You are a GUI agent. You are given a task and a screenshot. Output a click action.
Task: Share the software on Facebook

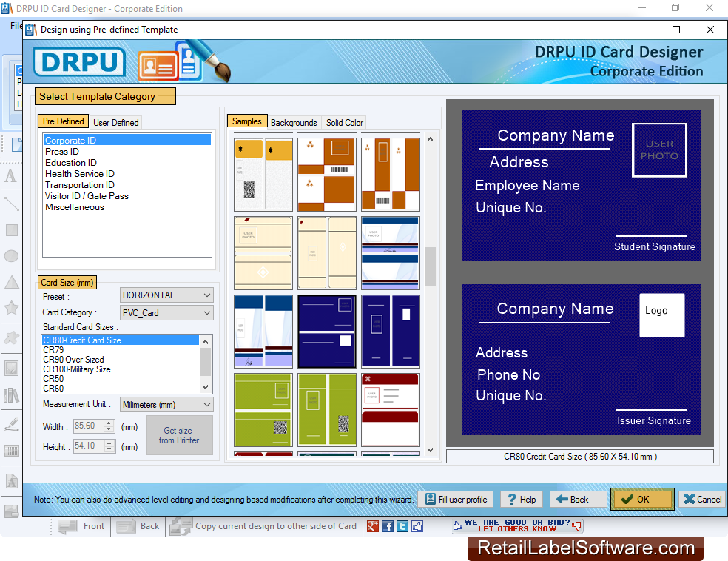(388, 525)
